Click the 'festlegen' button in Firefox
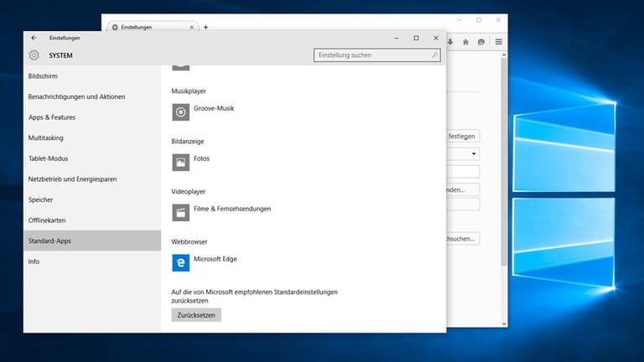 pyautogui.click(x=464, y=135)
